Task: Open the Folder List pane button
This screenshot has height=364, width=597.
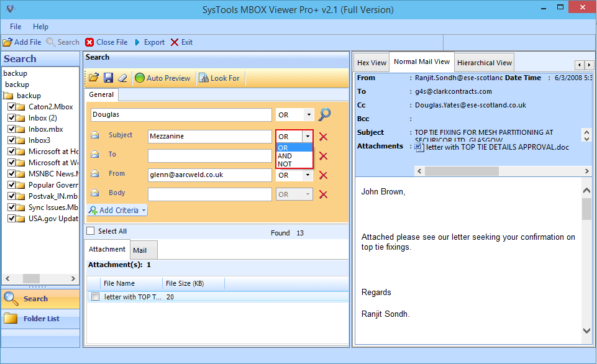Action: click(40, 319)
